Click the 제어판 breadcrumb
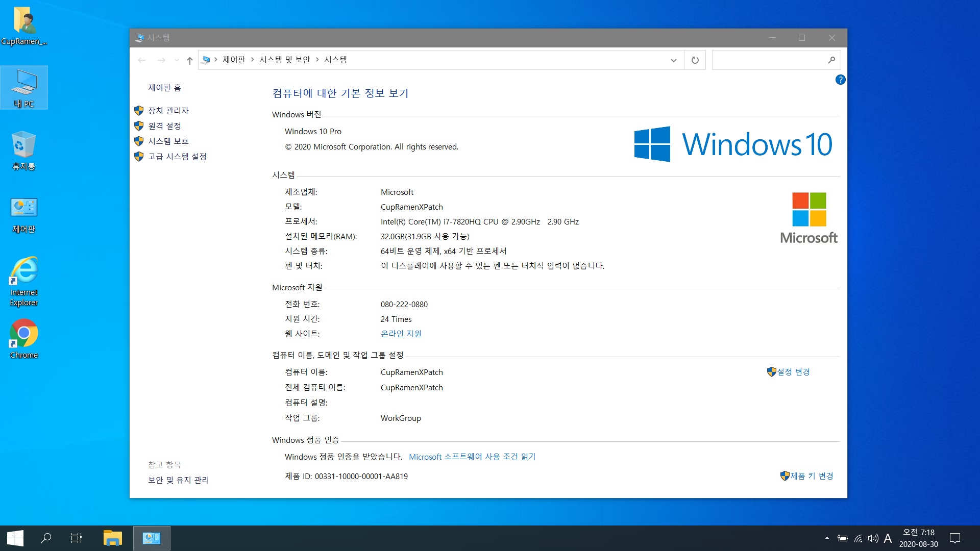Image resolution: width=980 pixels, height=551 pixels. point(234,60)
